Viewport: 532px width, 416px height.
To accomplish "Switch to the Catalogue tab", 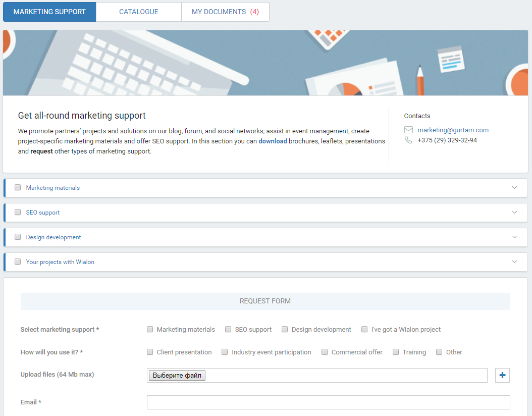I will point(138,12).
